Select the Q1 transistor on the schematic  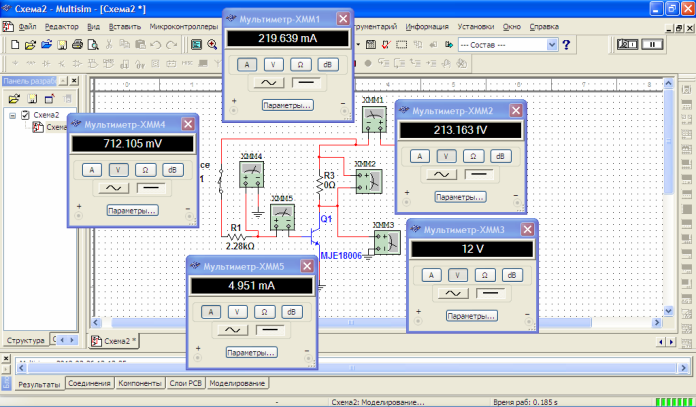[x=314, y=237]
